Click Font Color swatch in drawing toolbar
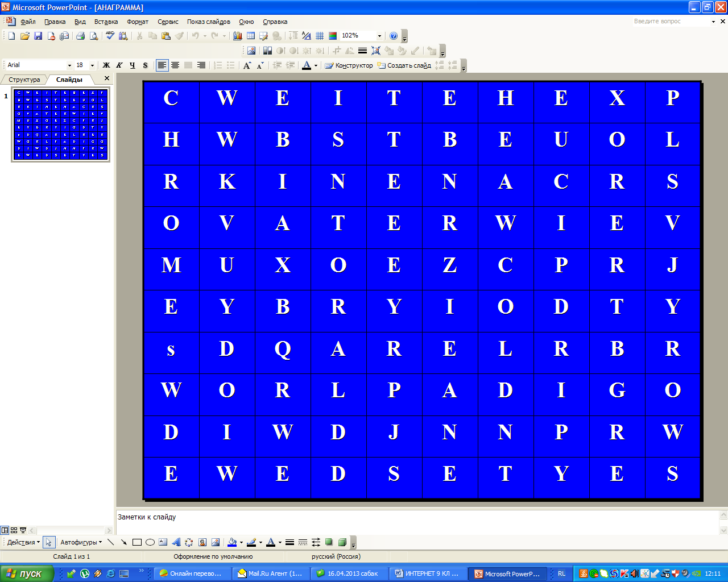This screenshot has width=728, height=582. 271,542
